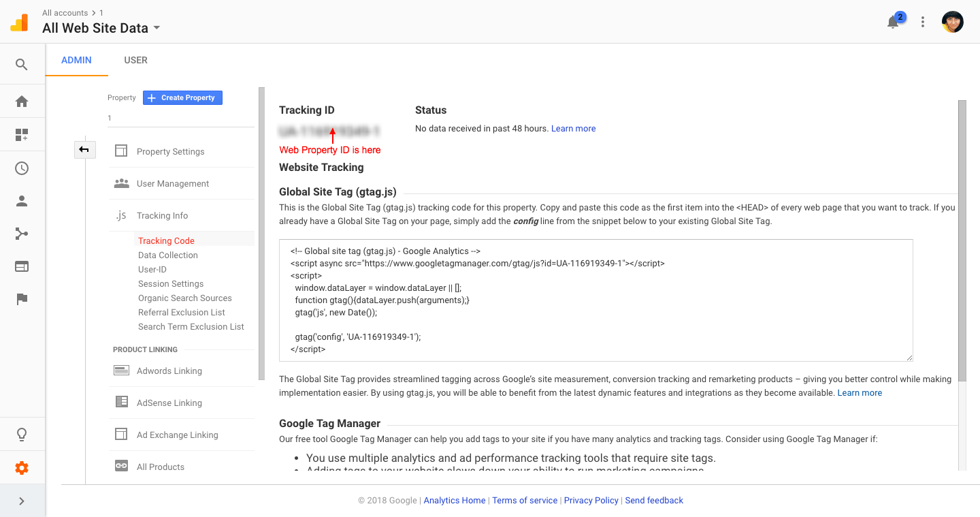The width and height of the screenshot is (980, 517).
Task: Open the Audience reports icon
Action: tap(22, 200)
